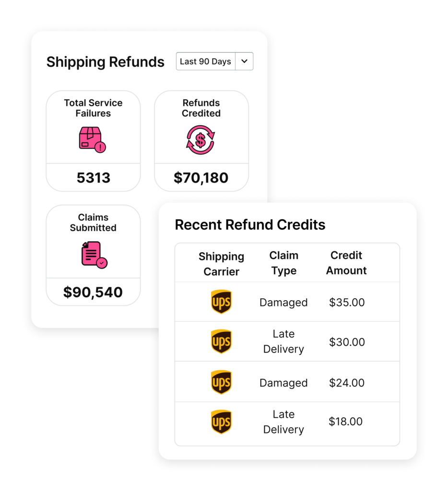Click the exclamation badge on the package icon
The image size is (448, 491).
click(x=101, y=147)
